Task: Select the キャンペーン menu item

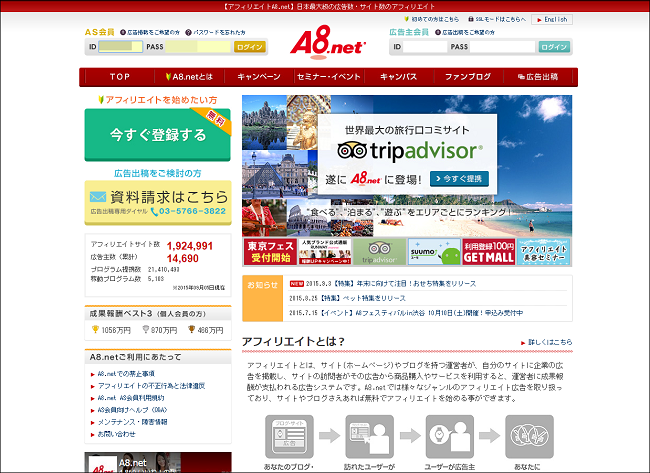Action: tap(259, 77)
